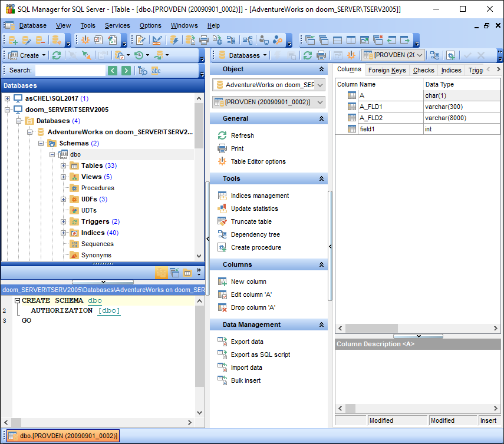Screen dimensions: 504x444
Task: Open the Services menu
Action: [x=117, y=25]
